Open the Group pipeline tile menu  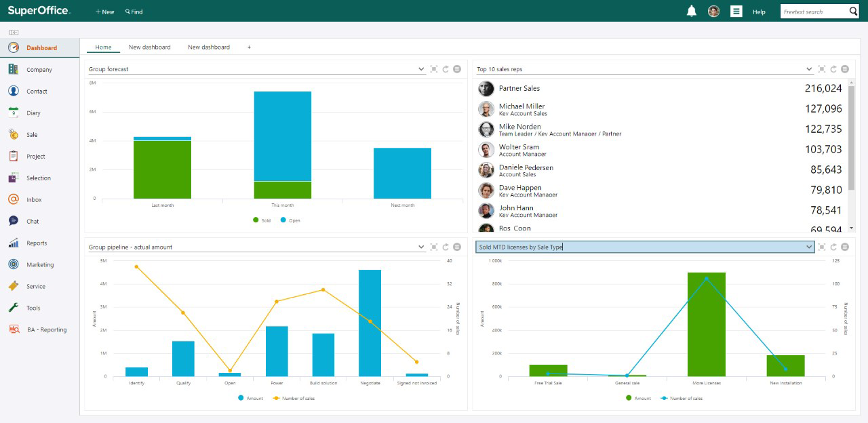tap(457, 247)
